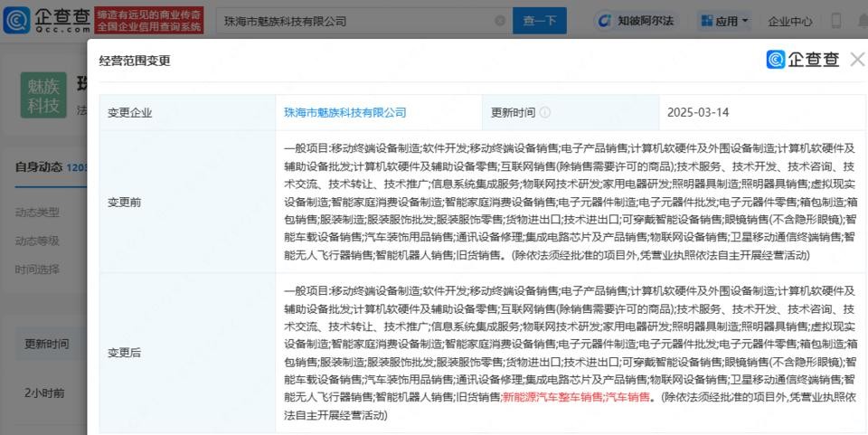Select the 自身动态 tab

(x=40, y=167)
